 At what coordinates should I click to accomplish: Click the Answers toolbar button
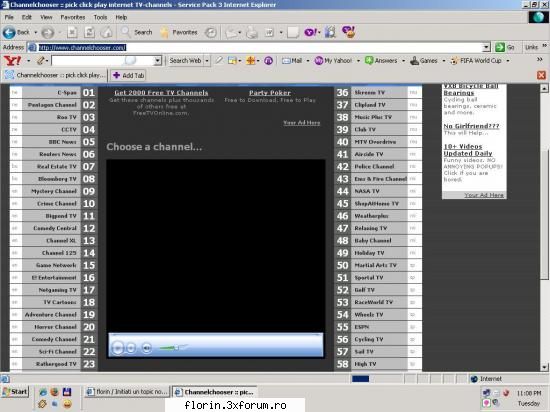(x=381, y=61)
